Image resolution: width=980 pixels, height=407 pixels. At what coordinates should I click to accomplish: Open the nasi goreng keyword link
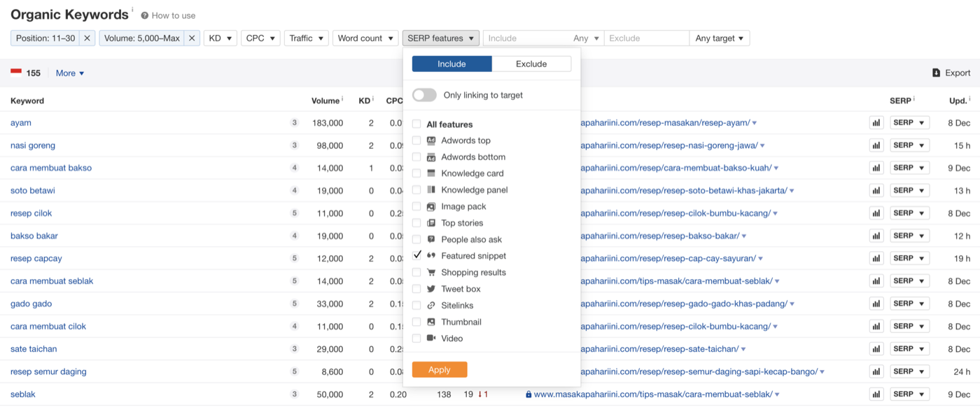33,145
